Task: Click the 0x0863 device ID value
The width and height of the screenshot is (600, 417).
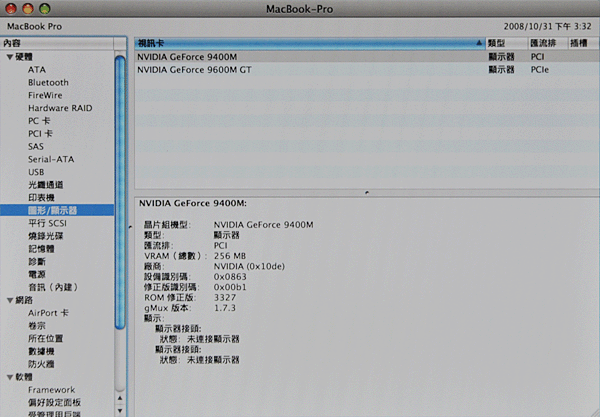Action: 230,277
